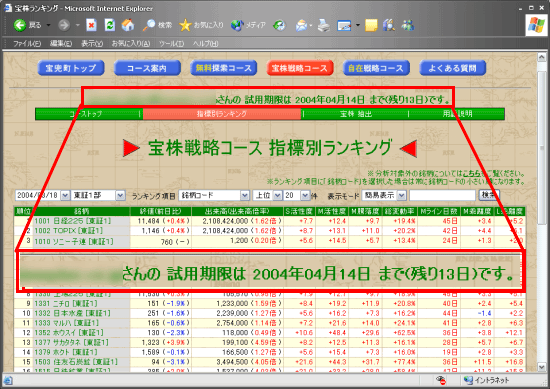This screenshot has width=550, height=389.
Task: Open the 編集(E) menu
Action: pos(61,44)
